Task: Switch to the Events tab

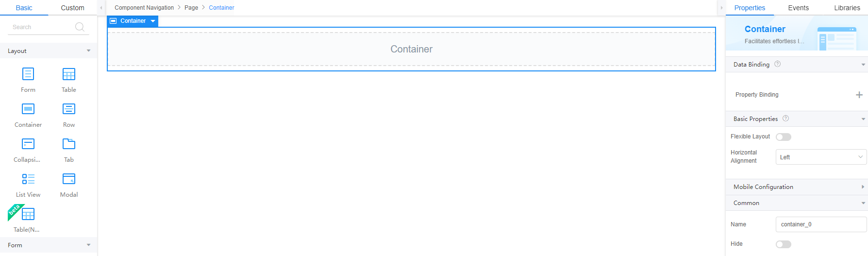Action: pos(798,8)
